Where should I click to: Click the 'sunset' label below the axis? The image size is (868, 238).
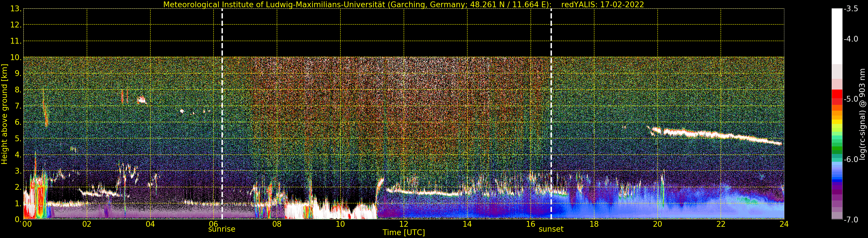point(551,229)
